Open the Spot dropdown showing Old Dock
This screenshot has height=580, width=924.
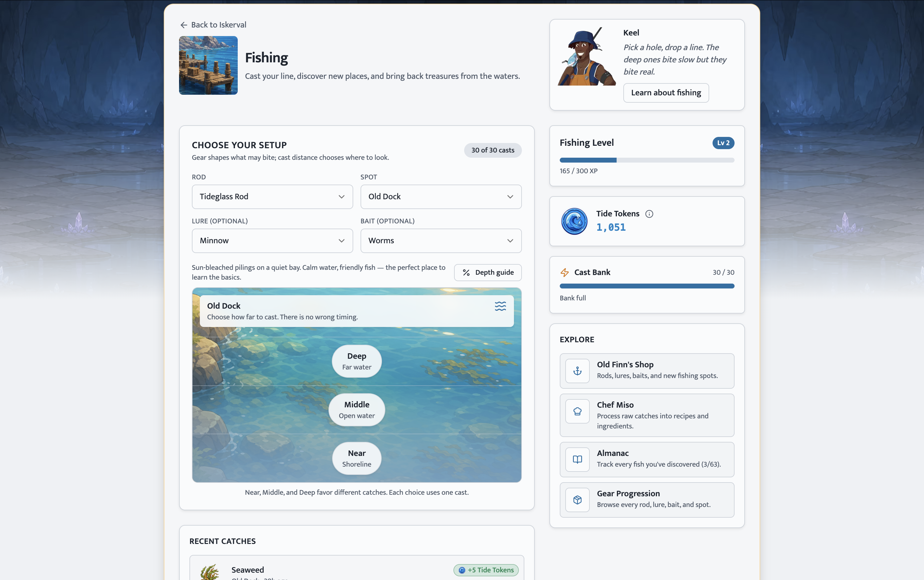tap(441, 197)
